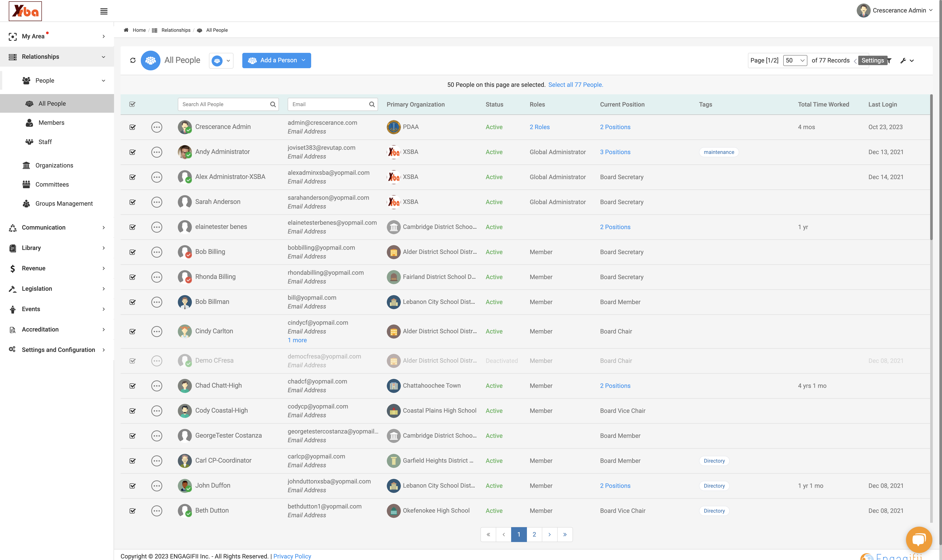The image size is (942, 560).
Task: Expand Communication in sidebar
Action: 57,228
